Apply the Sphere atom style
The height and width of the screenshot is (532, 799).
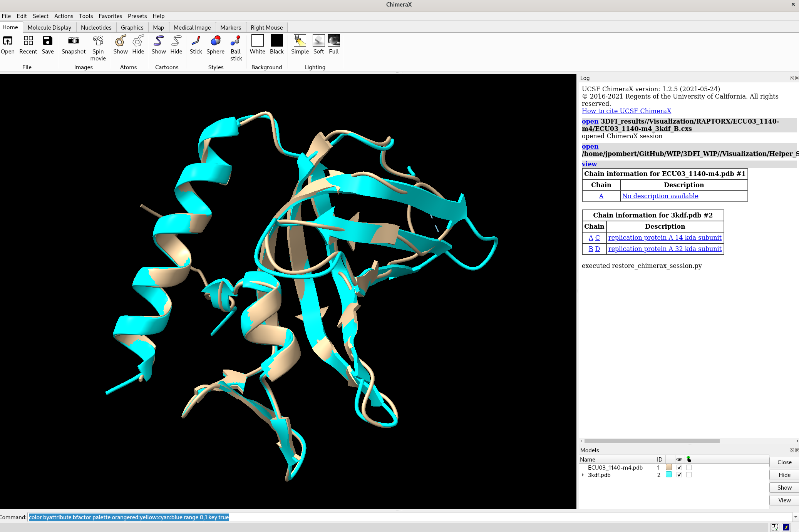click(x=215, y=41)
